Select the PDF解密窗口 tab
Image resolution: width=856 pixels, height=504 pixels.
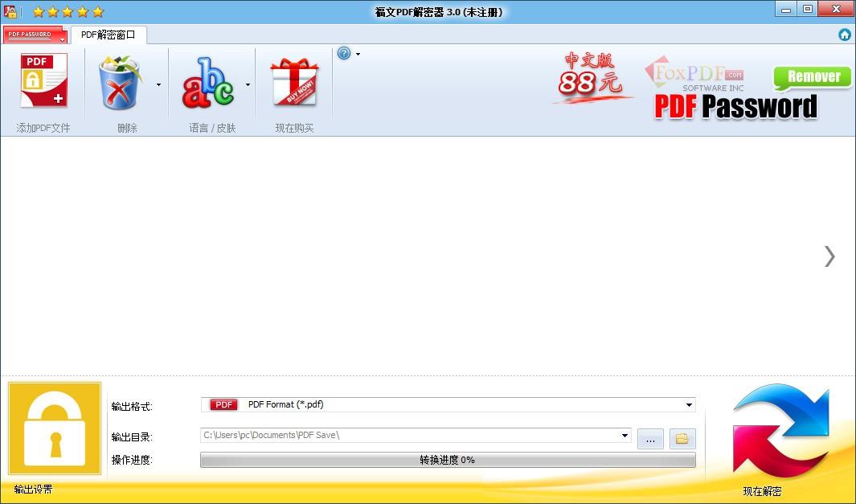pyautogui.click(x=108, y=35)
